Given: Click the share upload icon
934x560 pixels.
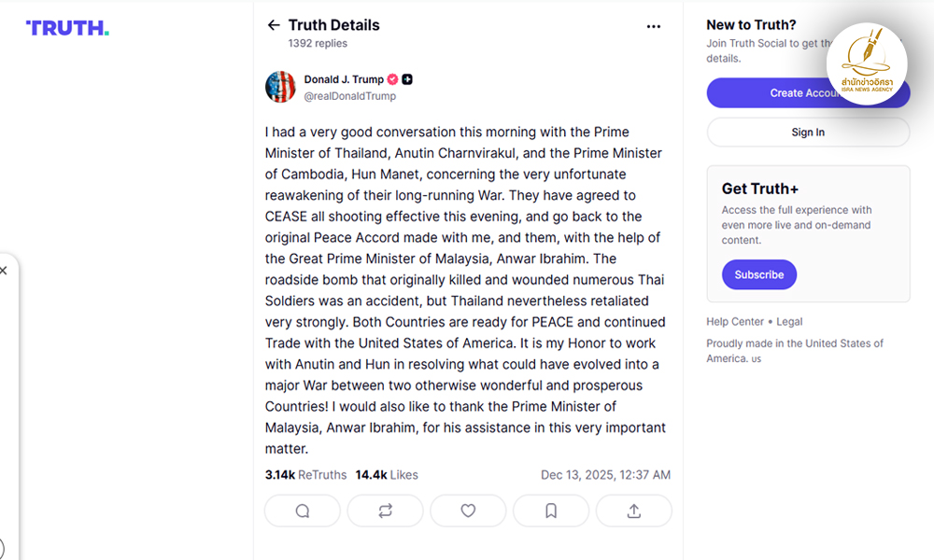Looking at the screenshot, I should point(633,511).
